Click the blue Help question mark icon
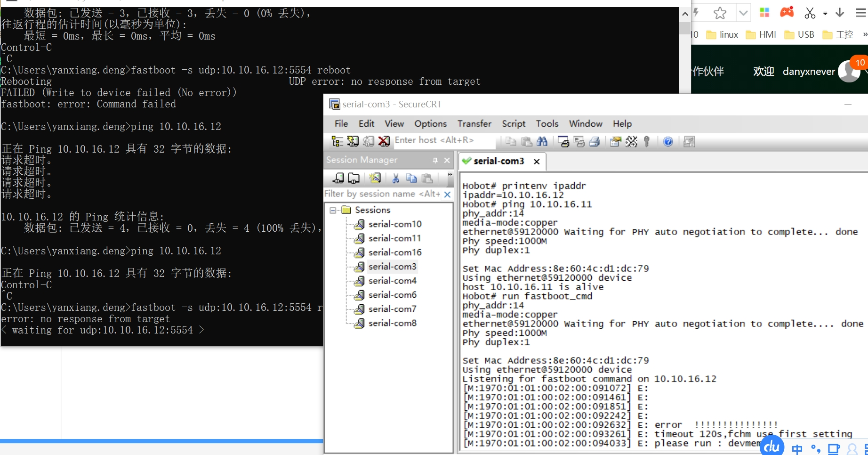 point(668,141)
